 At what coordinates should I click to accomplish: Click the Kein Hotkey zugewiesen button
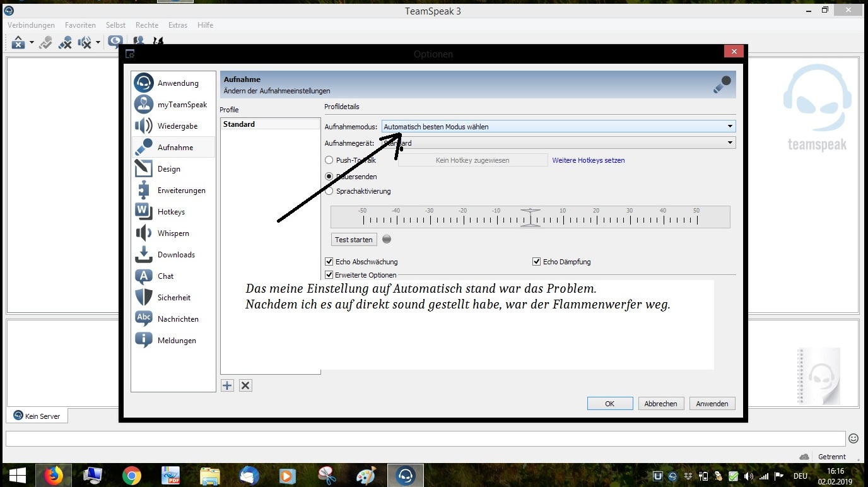point(472,160)
